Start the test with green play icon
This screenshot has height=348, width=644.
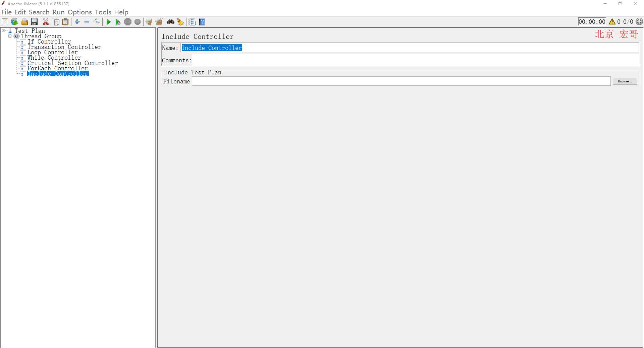click(x=108, y=22)
